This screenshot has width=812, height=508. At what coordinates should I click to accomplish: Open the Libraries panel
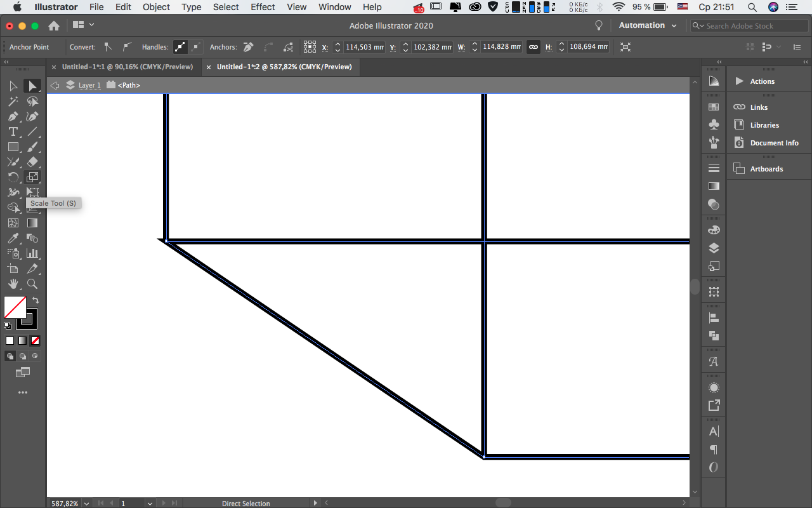(x=764, y=125)
